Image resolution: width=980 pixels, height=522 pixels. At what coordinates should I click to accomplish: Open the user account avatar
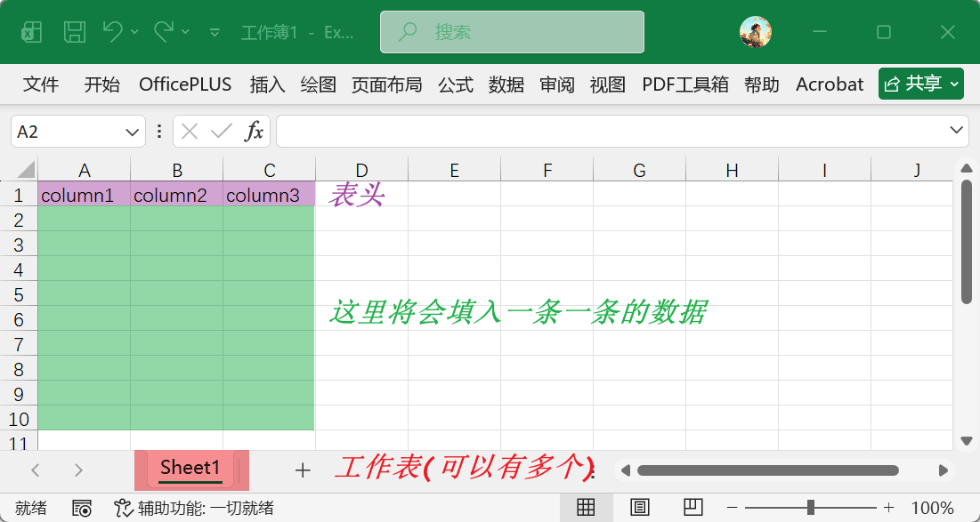point(755,32)
